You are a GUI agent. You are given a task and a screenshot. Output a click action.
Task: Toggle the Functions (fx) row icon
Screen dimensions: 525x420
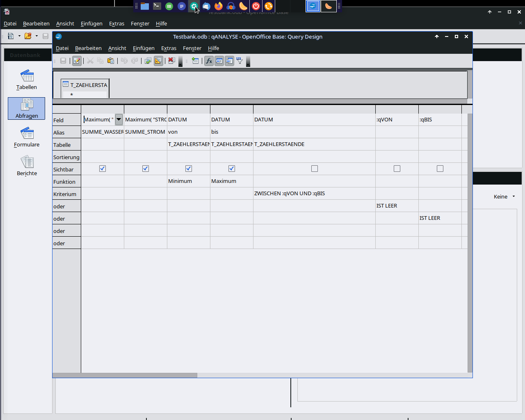(209, 61)
